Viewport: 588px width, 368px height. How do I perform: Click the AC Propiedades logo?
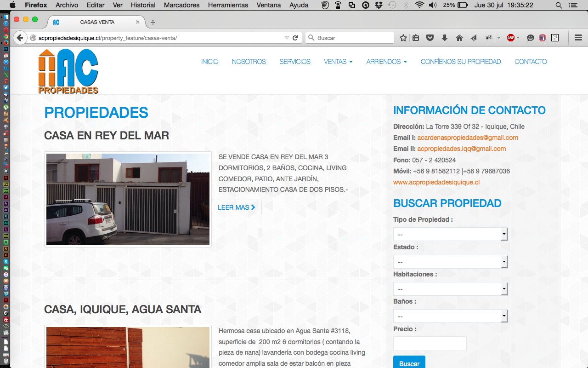point(68,71)
